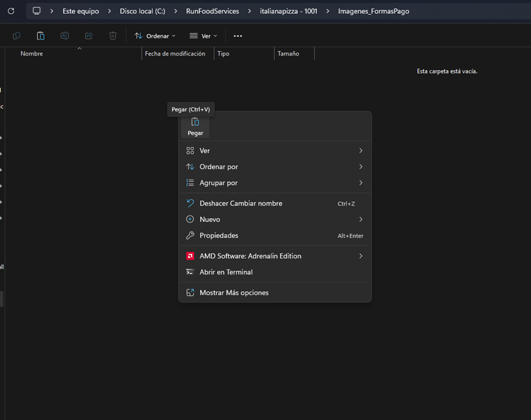The height and width of the screenshot is (420, 531).
Task: Expand the Ver submenu arrow in context menu
Action: 361,150
